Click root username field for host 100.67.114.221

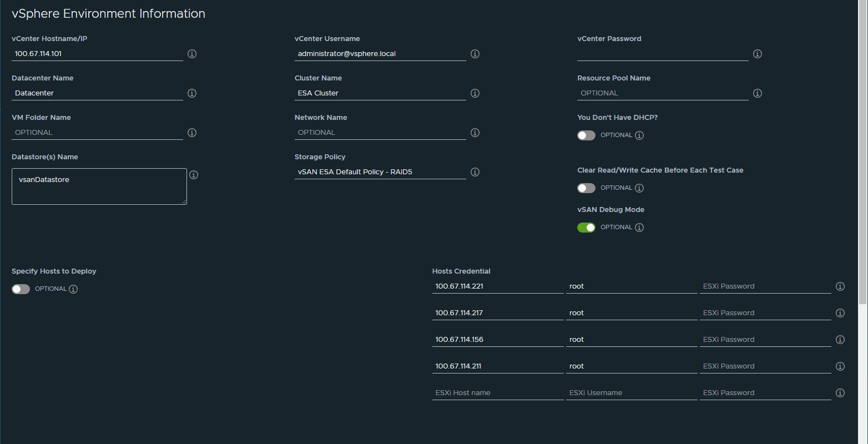coord(632,286)
